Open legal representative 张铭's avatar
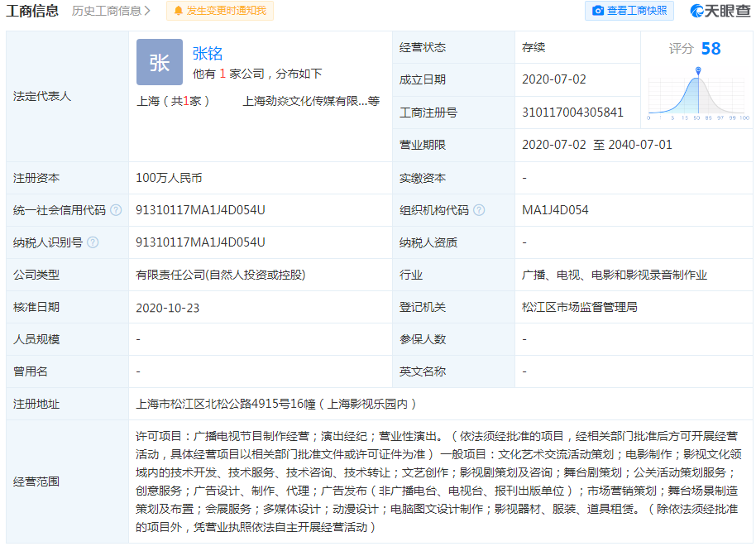The width and height of the screenshot is (756, 551). point(159,62)
